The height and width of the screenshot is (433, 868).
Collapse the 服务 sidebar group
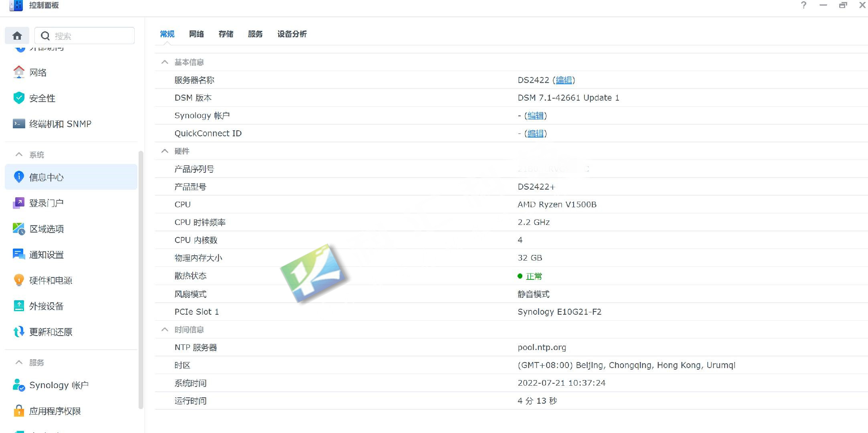(x=19, y=362)
